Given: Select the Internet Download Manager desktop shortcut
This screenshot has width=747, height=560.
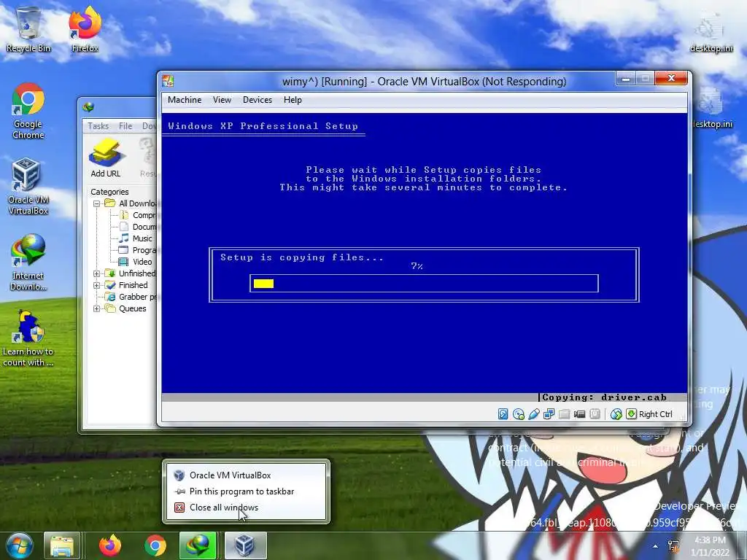Looking at the screenshot, I should 28,262.
